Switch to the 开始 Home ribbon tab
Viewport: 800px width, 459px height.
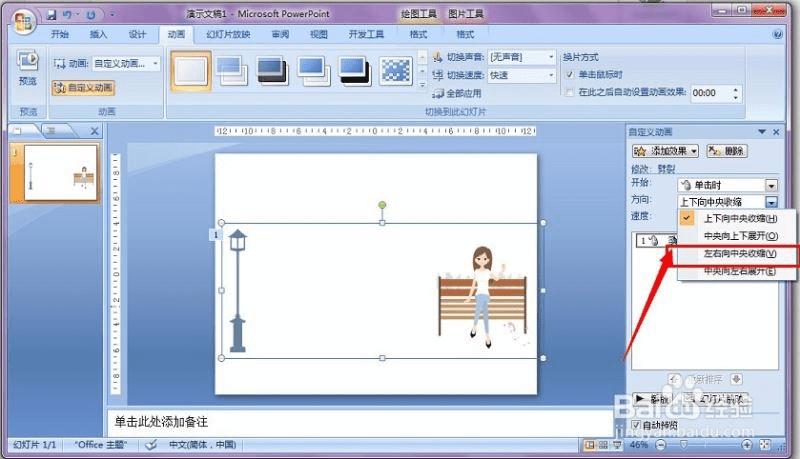tap(59, 34)
